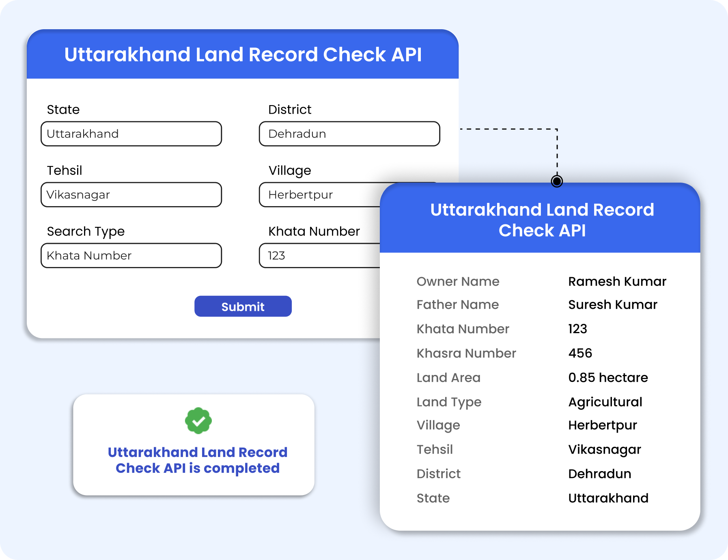Click the form header title banner

tap(243, 54)
